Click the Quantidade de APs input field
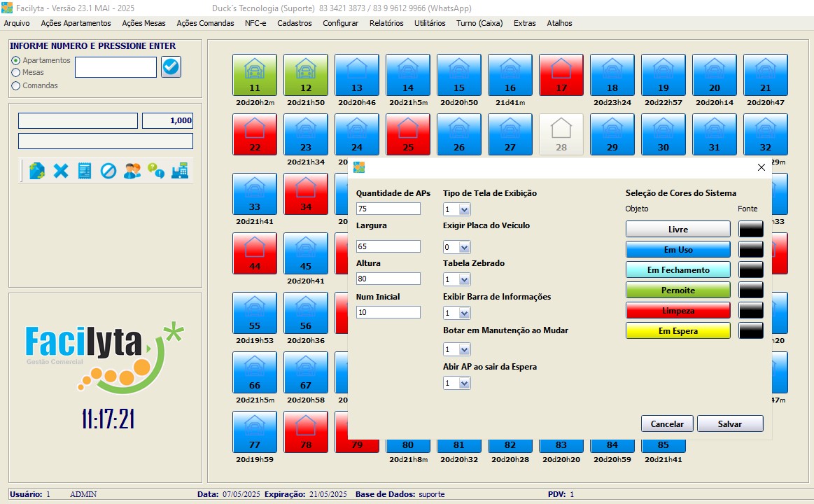The width and height of the screenshot is (814, 504). coord(388,209)
